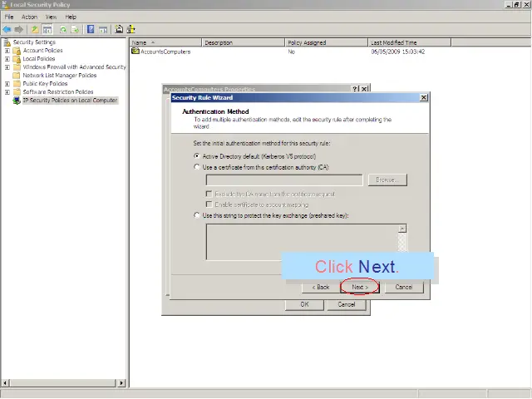
Task: Click the AccountsComputers policy icon in list
Action: click(135, 52)
